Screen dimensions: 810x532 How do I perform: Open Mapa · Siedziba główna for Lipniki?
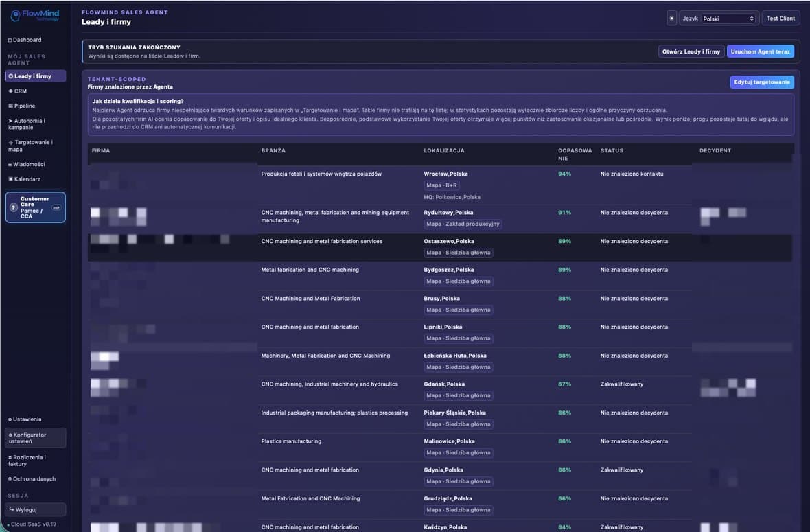[459, 338]
